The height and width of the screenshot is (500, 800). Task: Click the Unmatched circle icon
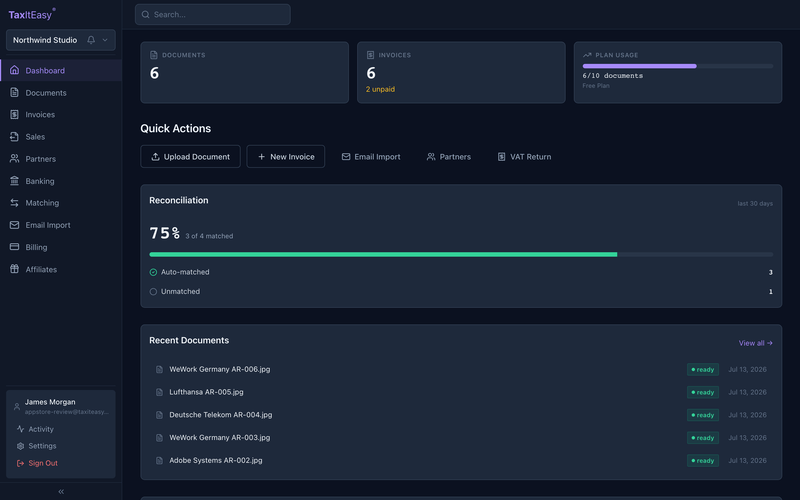click(x=153, y=291)
